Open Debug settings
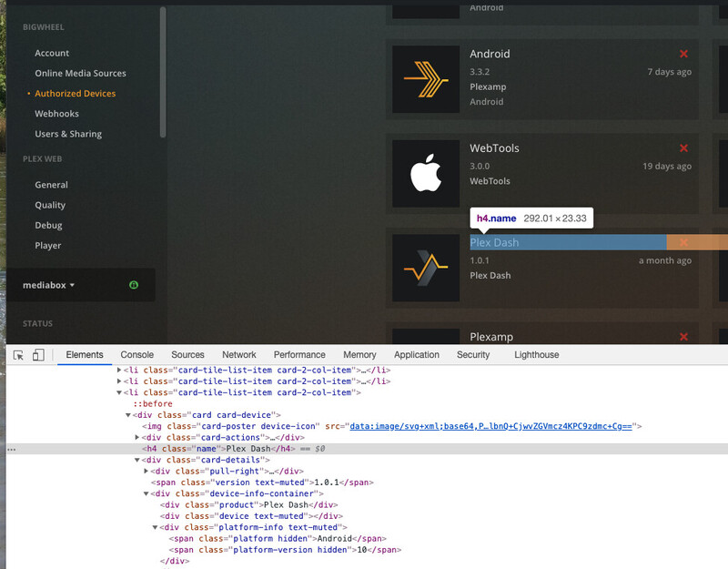 [48, 225]
